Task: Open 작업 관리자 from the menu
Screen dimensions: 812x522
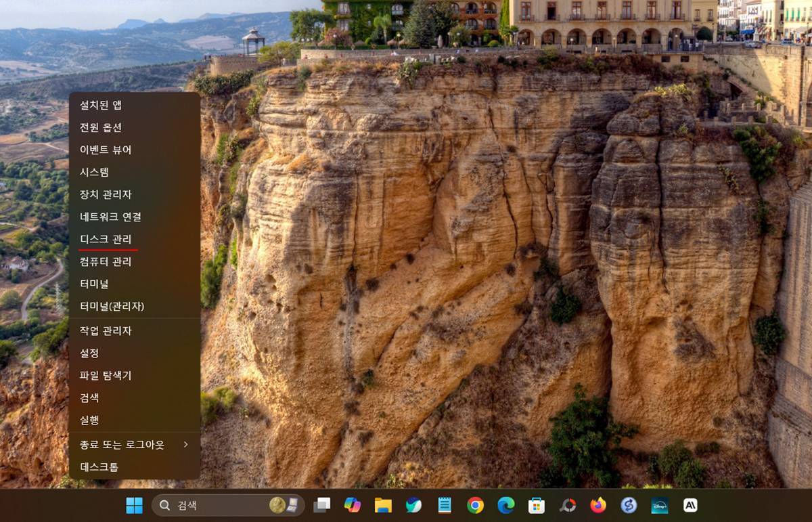Action: pos(135,330)
